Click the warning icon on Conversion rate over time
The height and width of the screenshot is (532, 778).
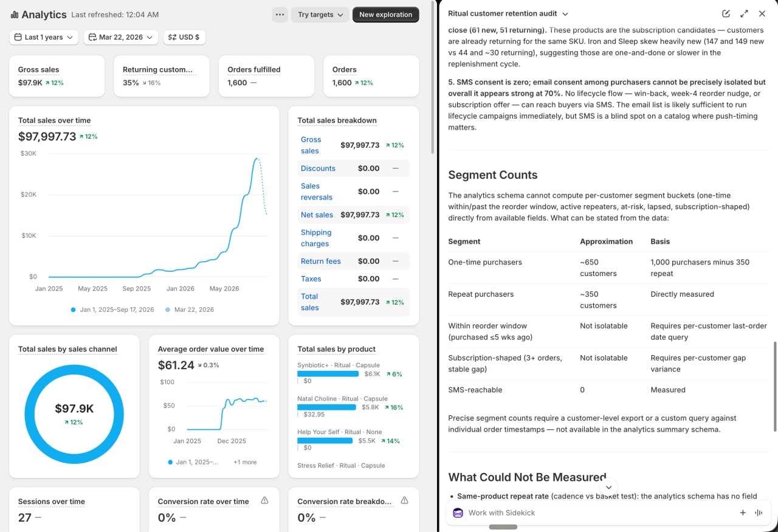pyautogui.click(x=264, y=500)
